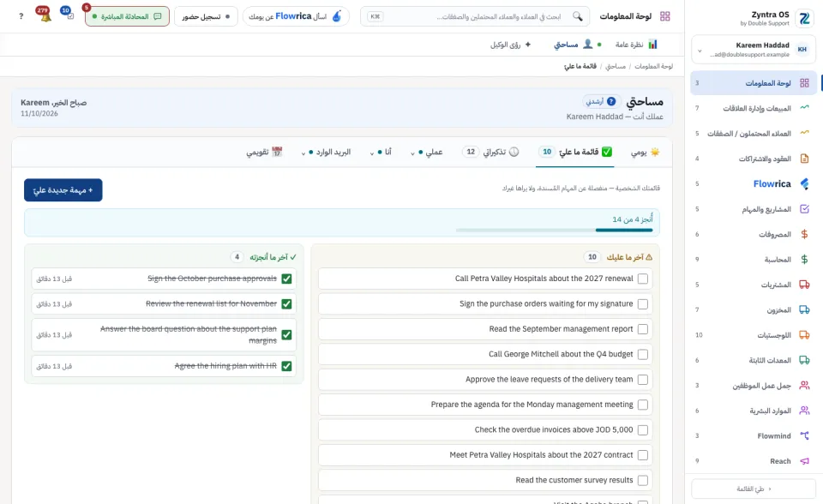Switch to the يومي tab
This screenshot has height=504, width=823.
pos(645,153)
